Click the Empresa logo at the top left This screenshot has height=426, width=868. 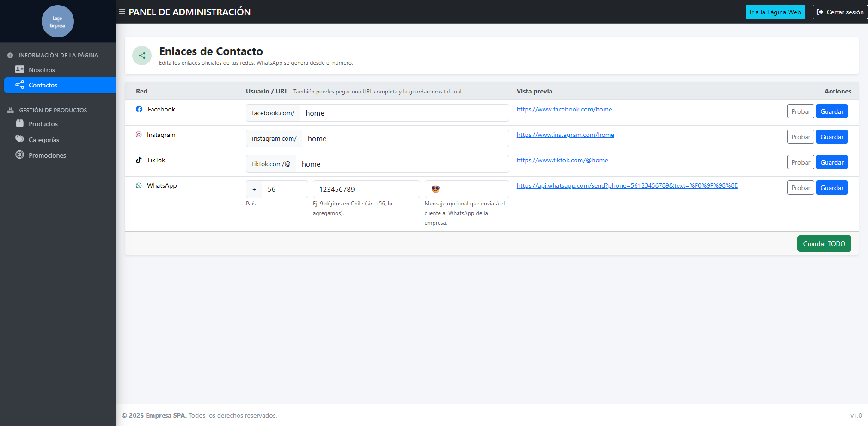57,21
